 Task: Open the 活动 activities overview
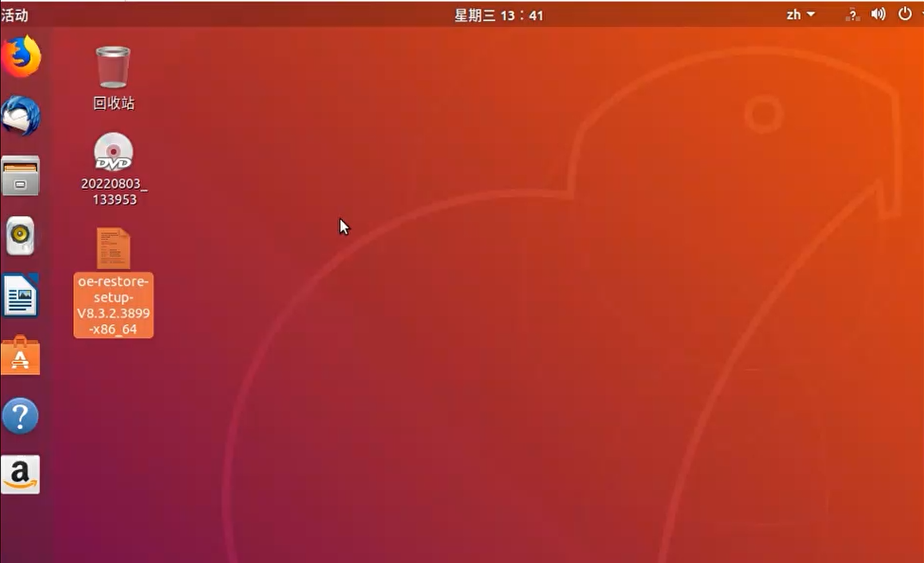[15, 15]
